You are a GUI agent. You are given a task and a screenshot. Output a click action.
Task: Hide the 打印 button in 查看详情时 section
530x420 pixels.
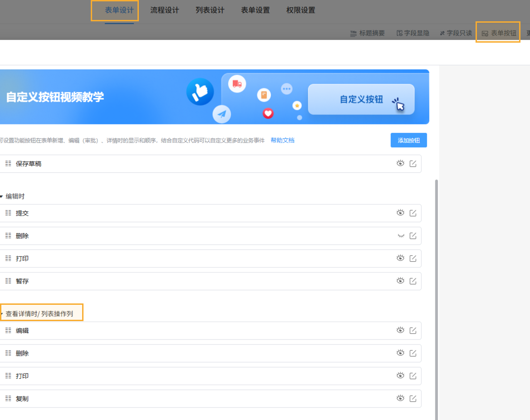[x=400, y=376]
